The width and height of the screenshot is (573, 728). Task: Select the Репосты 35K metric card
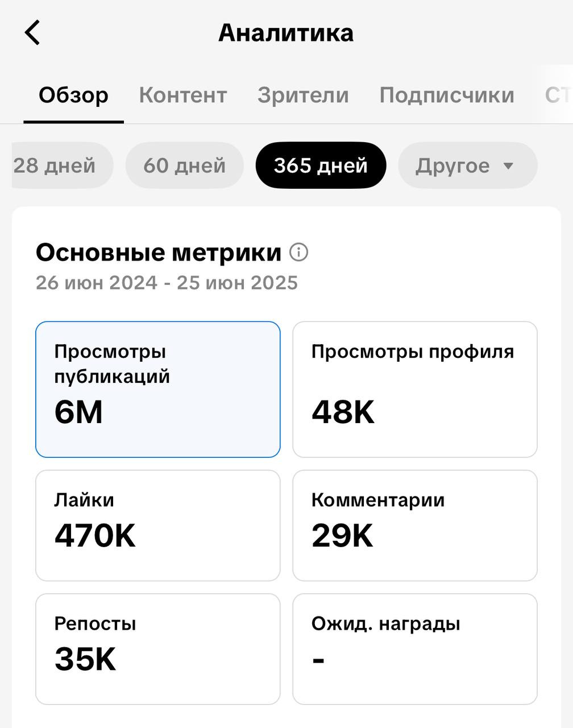click(158, 650)
